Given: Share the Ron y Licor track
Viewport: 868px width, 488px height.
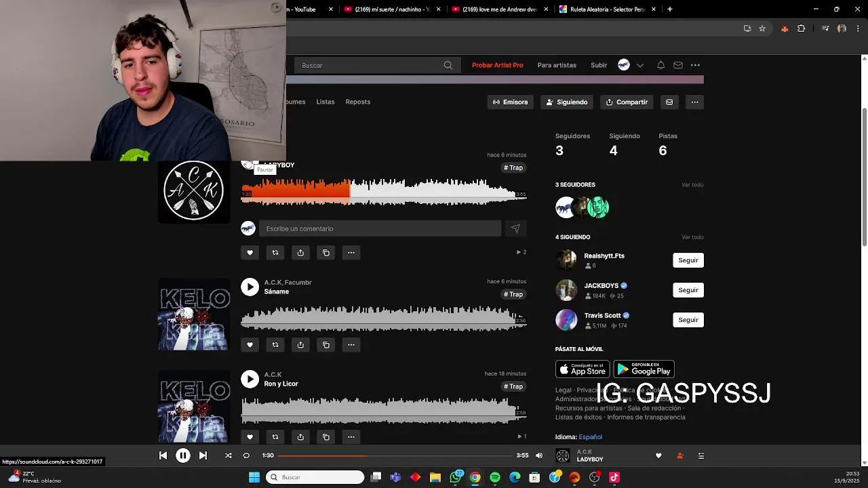Looking at the screenshot, I should pyautogui.click(x=300, y=437).
